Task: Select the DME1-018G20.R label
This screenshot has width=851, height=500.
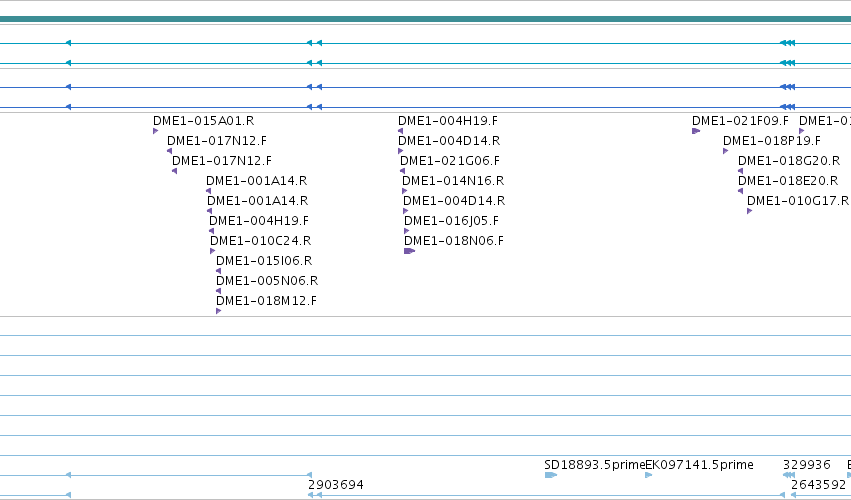Action: tap(789, 161)
